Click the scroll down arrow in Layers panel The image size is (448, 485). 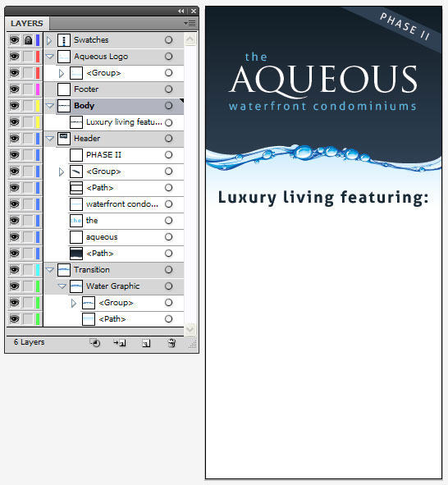tap(190, 329)
